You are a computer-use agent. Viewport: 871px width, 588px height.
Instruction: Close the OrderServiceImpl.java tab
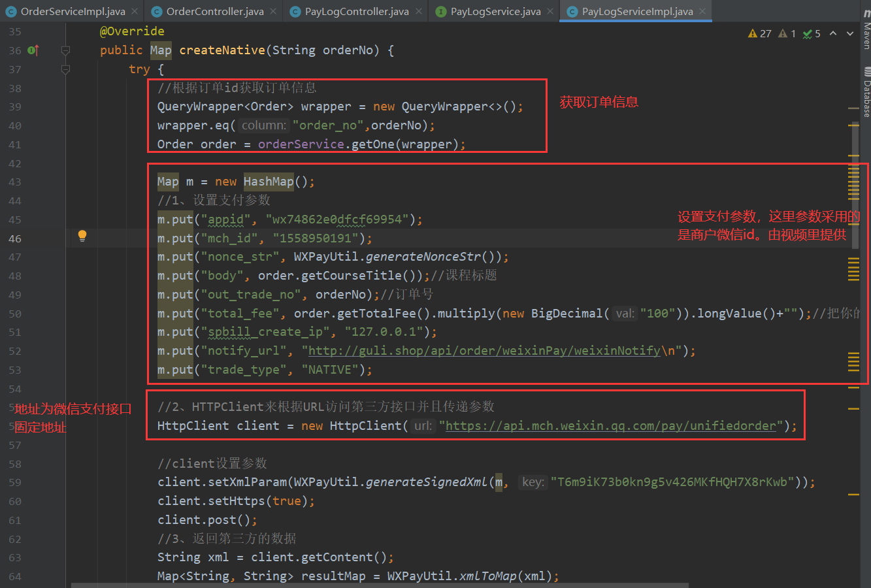pyautogui.click(x=134, y=11)
